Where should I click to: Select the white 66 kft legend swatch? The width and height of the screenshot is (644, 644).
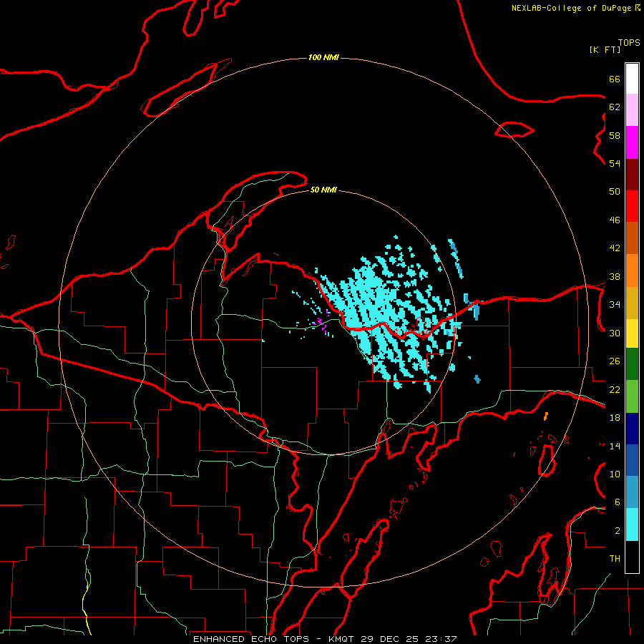pos(632,79)
